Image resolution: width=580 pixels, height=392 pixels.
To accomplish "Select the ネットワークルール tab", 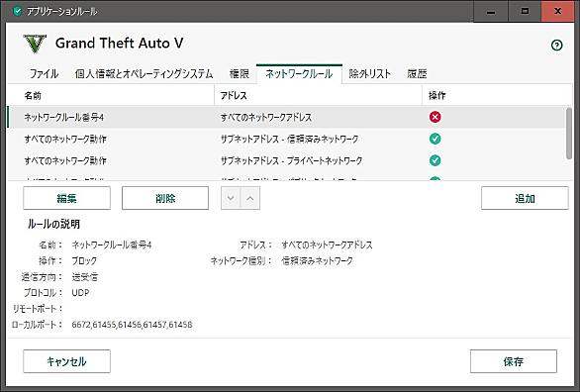I will point(299,74).
